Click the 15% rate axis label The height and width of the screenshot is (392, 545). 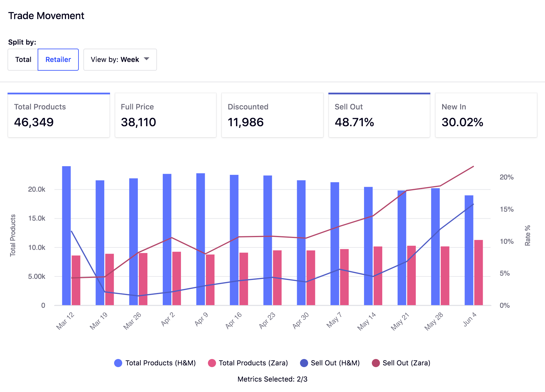[506, 209]
